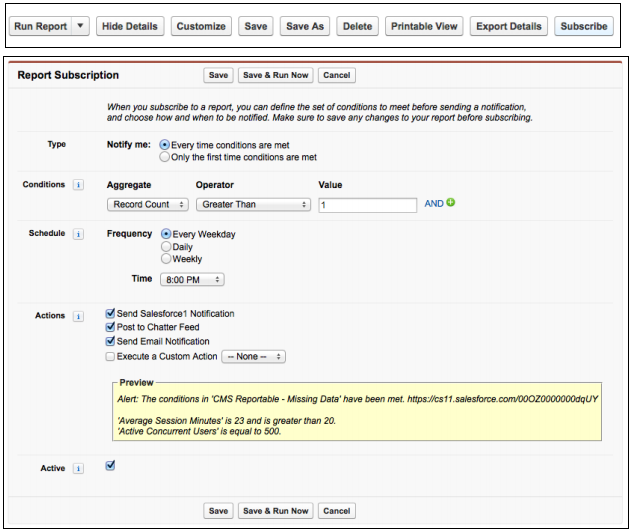Uncheck Send Salesforce1 Notification

[110, 314]
